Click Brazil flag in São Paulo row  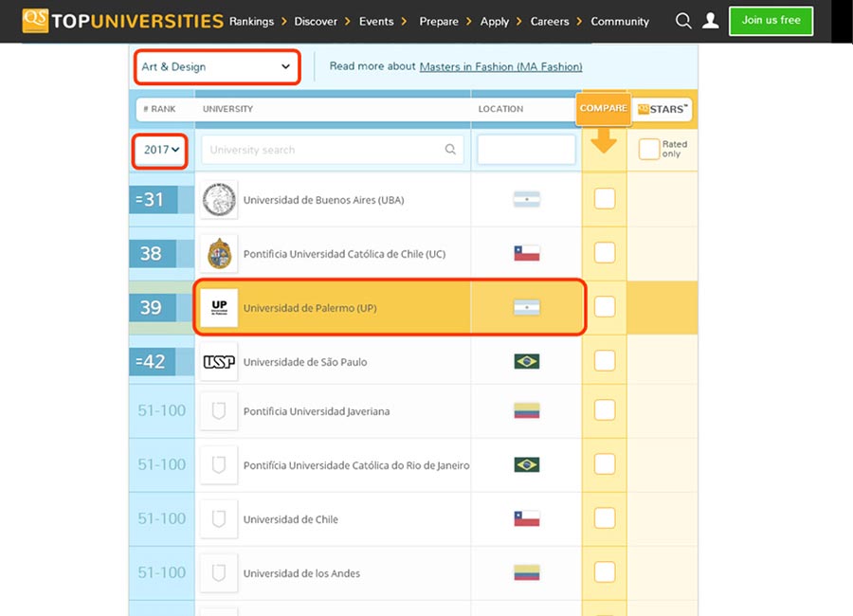click(527, 361)
